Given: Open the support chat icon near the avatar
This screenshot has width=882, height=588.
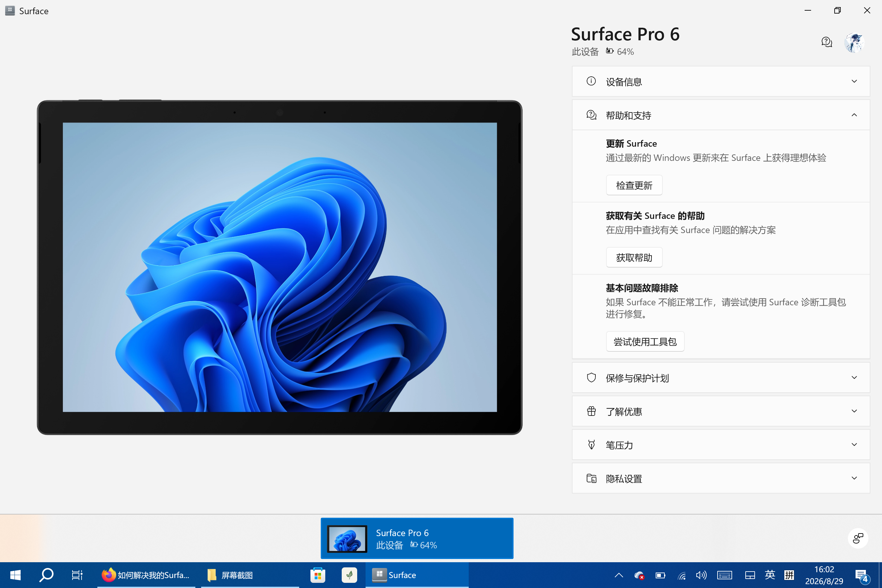Looking at the screenshot, I should coord(827,42).
